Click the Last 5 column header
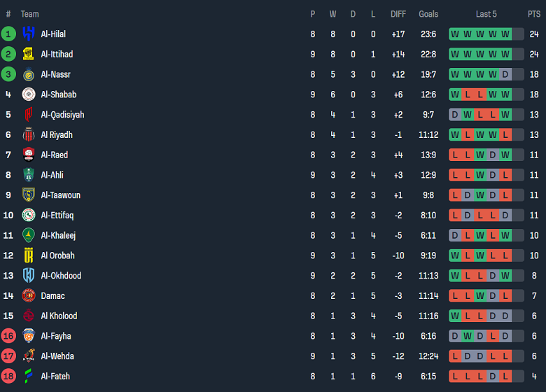The width and height of the screenshot is (546, 392). click(x=486, y=14)
